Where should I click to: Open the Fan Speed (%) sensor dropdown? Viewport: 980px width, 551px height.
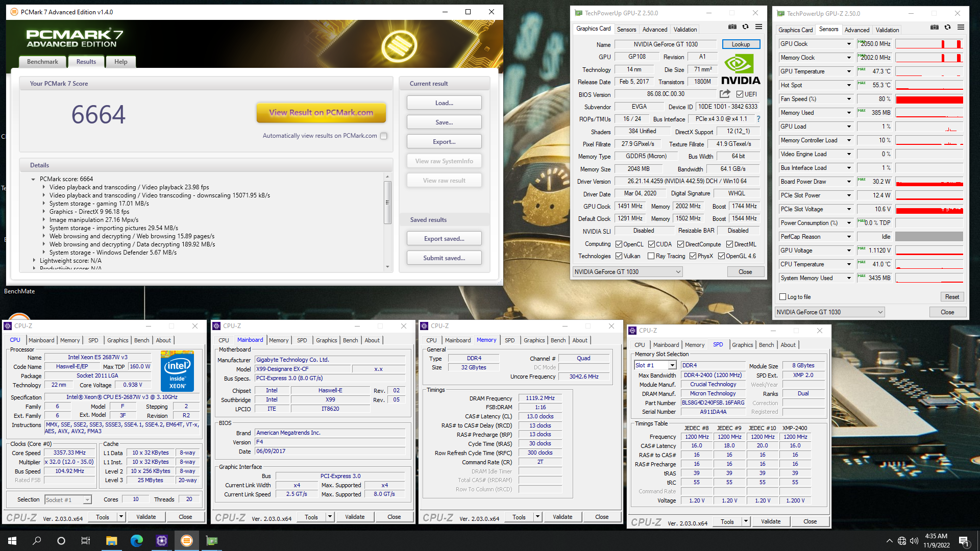tap(849, 99)
